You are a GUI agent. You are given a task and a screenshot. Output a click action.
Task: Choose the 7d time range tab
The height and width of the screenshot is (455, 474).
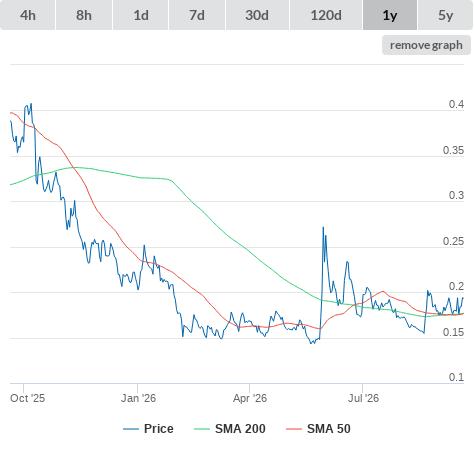197,15
